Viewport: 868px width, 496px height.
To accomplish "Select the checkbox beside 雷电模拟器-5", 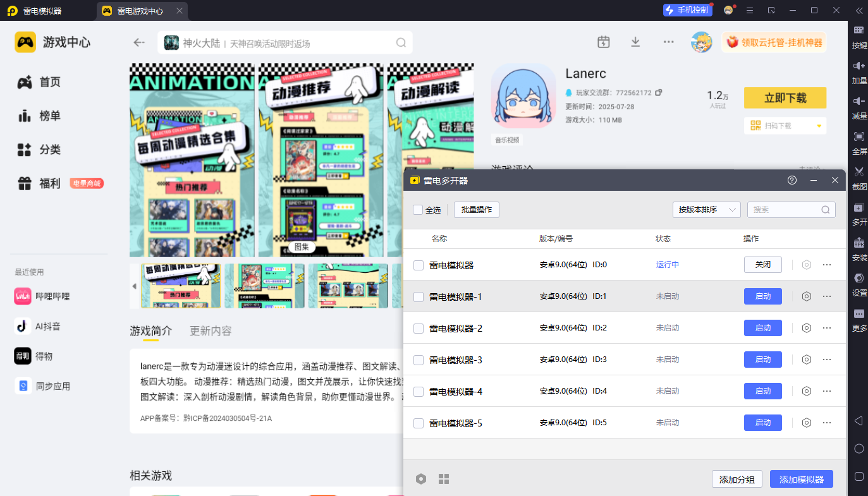I will [419, 423].
